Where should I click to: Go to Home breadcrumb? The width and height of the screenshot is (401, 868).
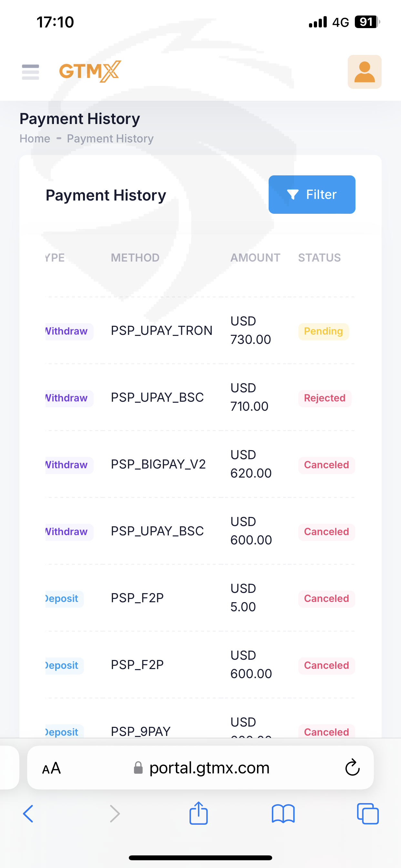point(35,139)
